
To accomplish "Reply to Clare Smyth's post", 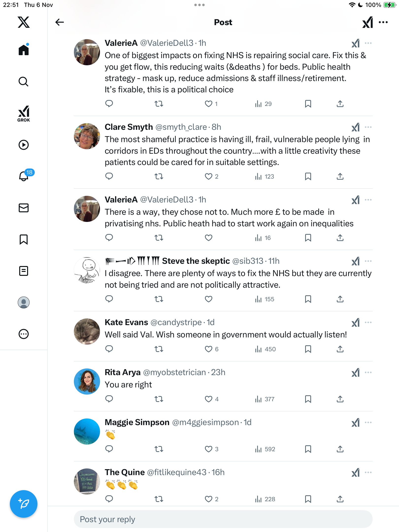I will coord(109,176).
